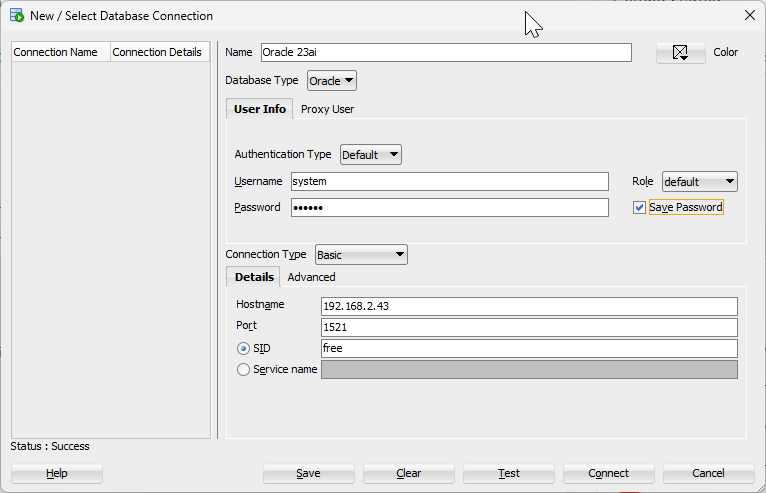Viewport: 766px width, 493px height.
Task: Click the database connection window icon
Action: [x=17, y=16]
